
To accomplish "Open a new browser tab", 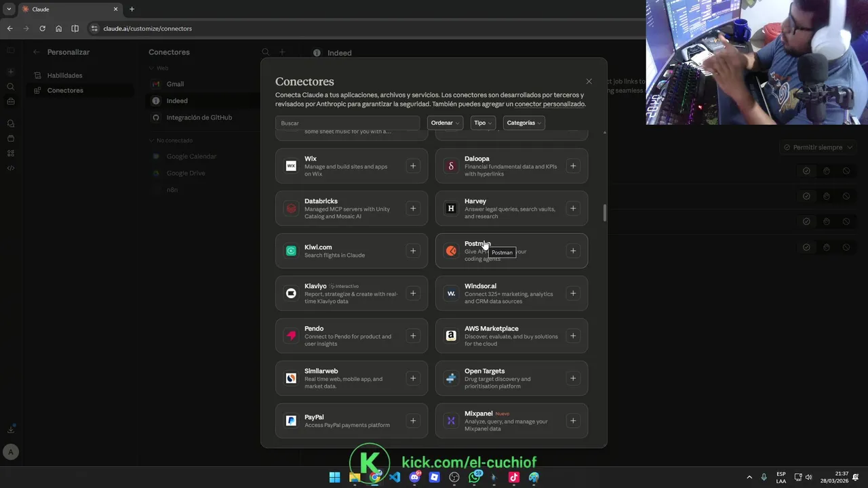I will pos(132,9).
